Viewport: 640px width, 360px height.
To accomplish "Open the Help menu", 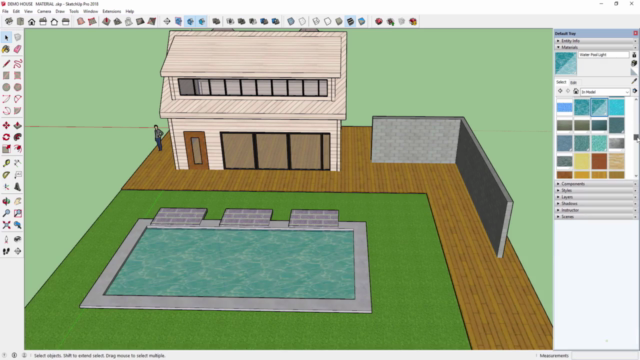I will pyautogui.click(x=130, y=11).
